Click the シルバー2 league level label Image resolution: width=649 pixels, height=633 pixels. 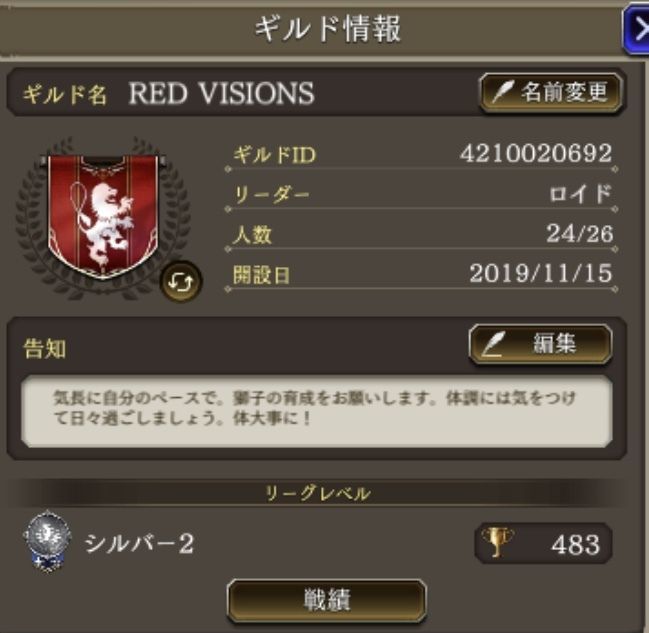pyautogui.click(x=139, y=543)
